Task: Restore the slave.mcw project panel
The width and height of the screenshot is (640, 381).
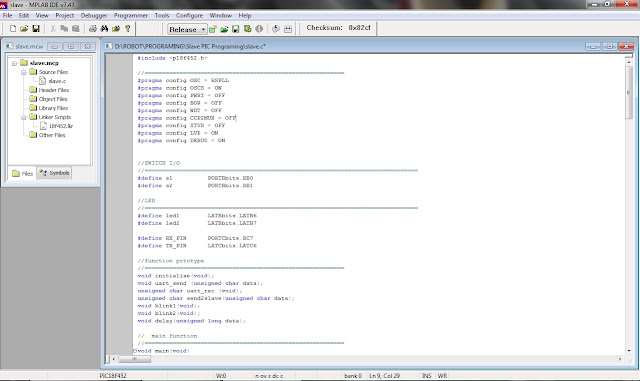Action: click(71, 47)
